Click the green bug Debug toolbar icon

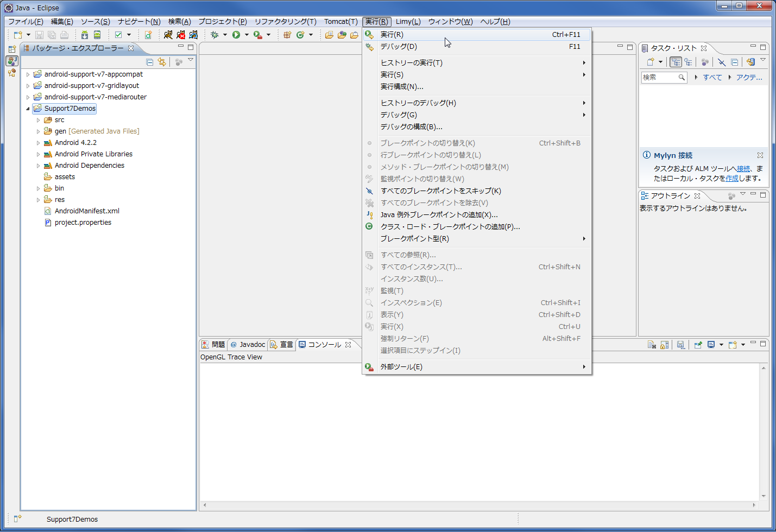pyautogui.click(x=215, y=35)
